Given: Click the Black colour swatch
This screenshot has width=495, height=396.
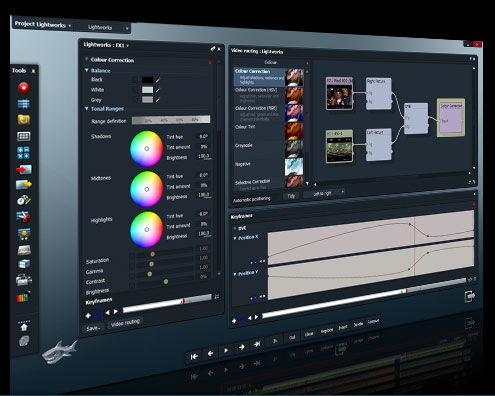Looking at the screenshot, I should [x=147, y=80].
